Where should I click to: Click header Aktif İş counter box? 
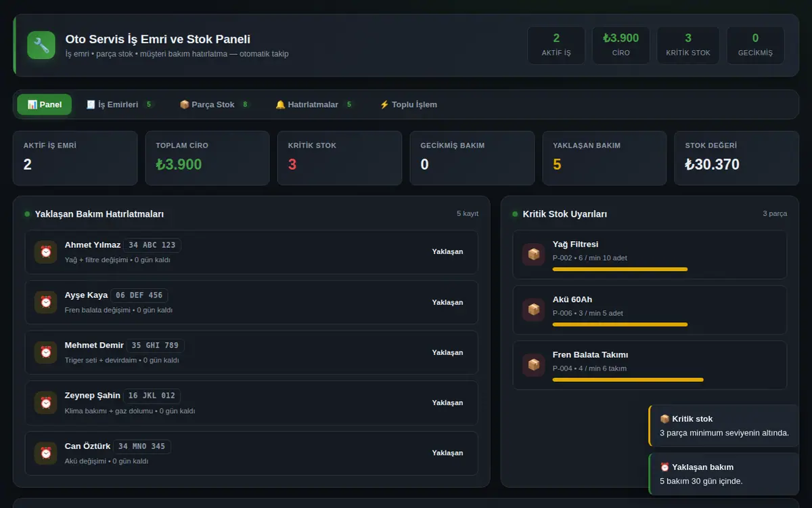[556, 45]
